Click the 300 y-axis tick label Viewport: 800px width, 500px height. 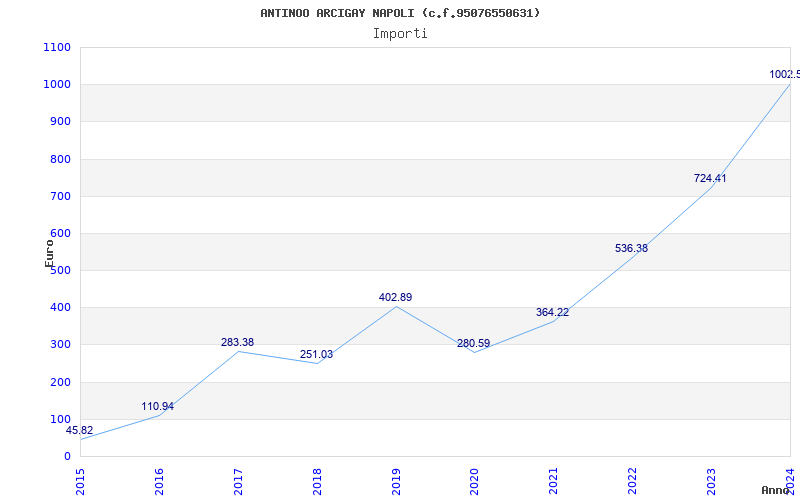[60, 345]
